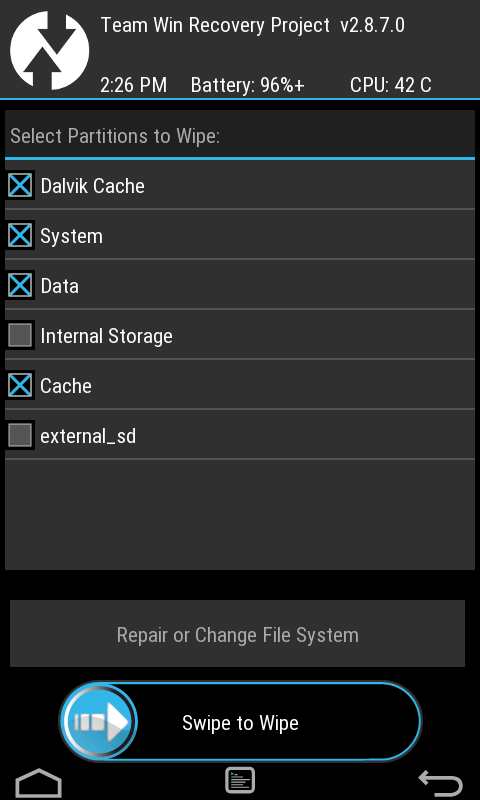Select the external_sd row label
The width and height of the screenshot is (480, 800).
pos(88,436)
